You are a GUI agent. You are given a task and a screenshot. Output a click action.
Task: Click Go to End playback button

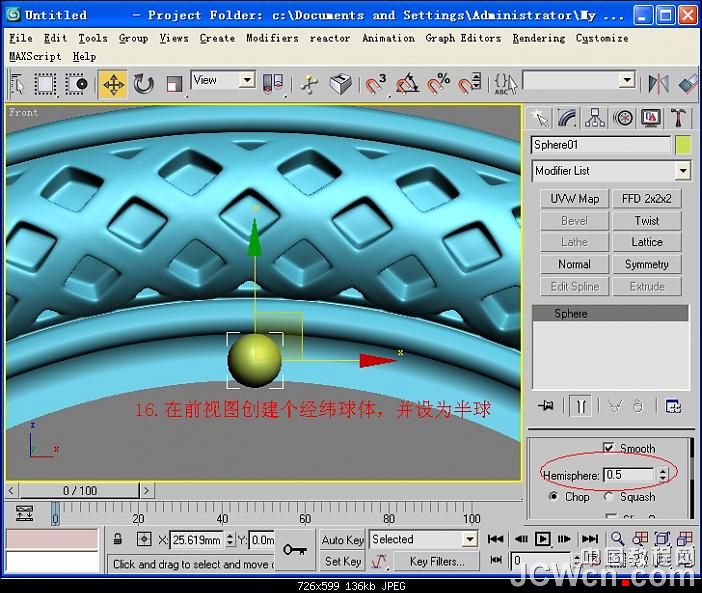[590, 539]
